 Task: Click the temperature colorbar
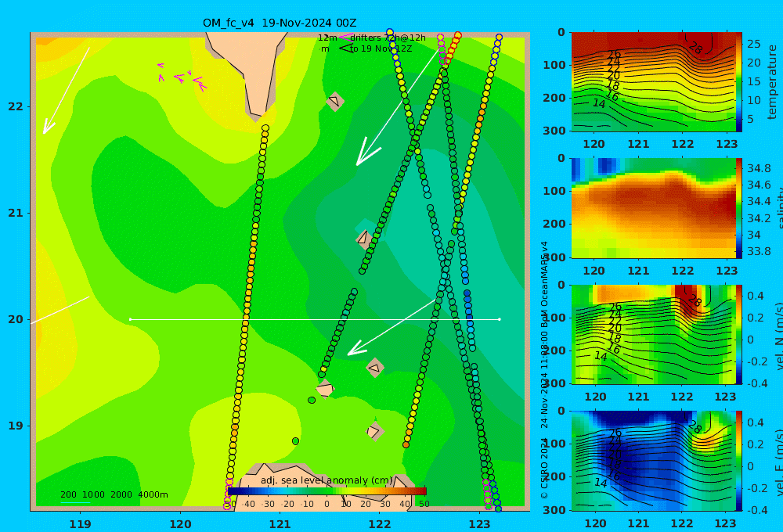739,82
